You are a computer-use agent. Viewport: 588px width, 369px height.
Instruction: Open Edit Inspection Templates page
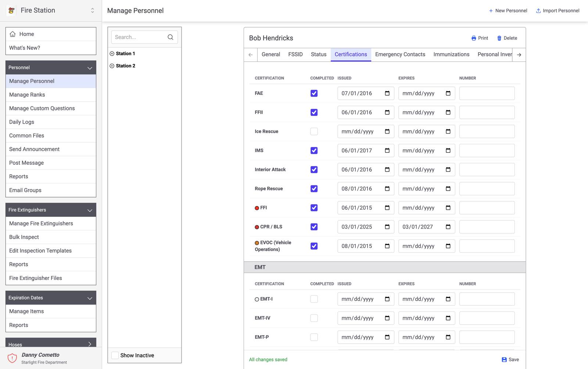[x=51, y=251]
